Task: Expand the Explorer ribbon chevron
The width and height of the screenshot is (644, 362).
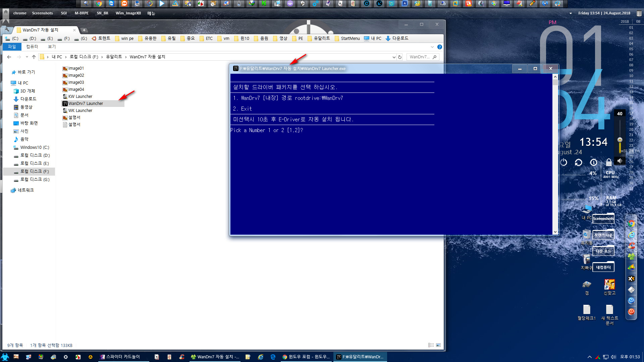Action: pos(432,47)
